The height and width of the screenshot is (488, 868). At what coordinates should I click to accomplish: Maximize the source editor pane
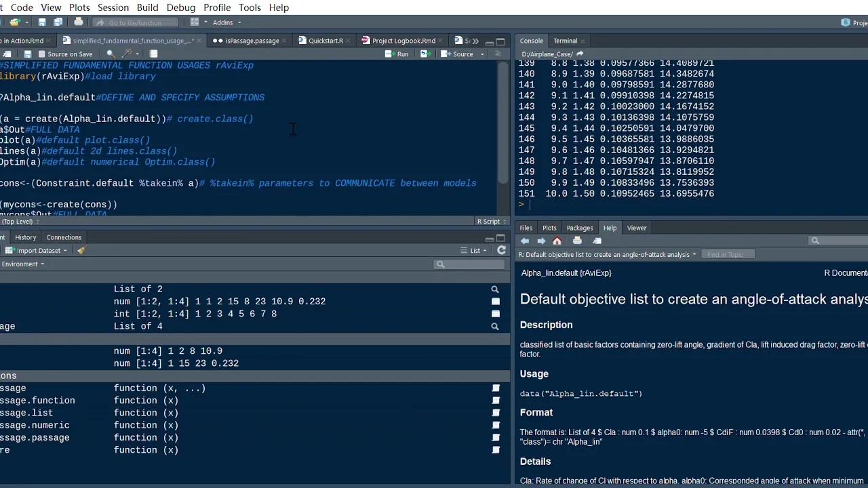point(500,41)
